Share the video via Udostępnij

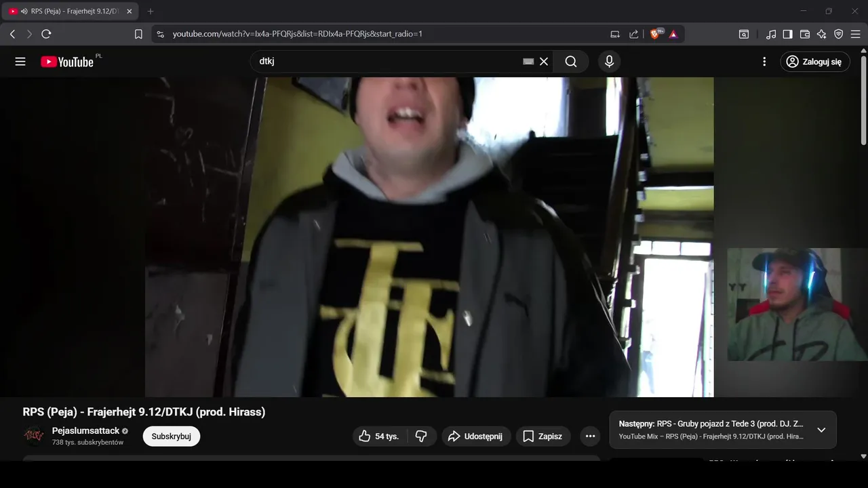pos(475,436)
